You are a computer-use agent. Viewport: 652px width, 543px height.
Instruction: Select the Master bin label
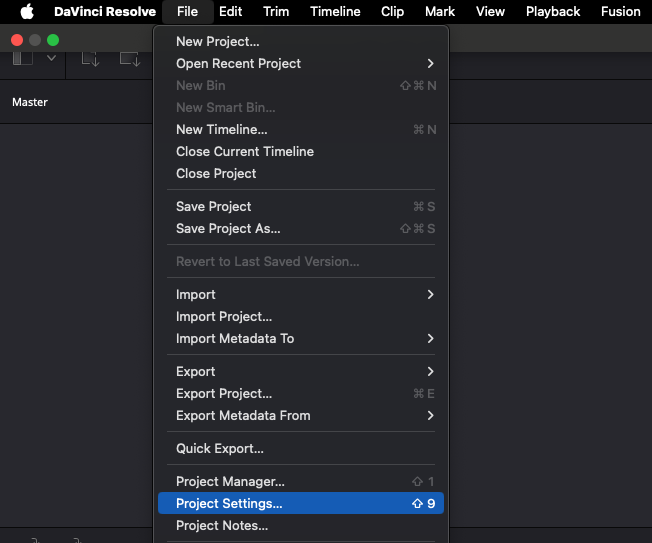pyautogui.click(x=30, y=102)
